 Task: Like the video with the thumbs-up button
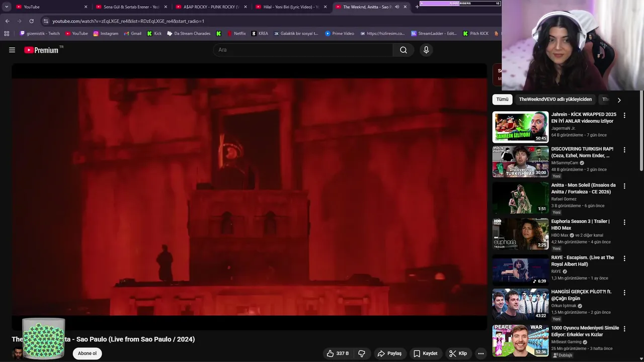click(338, 353)
